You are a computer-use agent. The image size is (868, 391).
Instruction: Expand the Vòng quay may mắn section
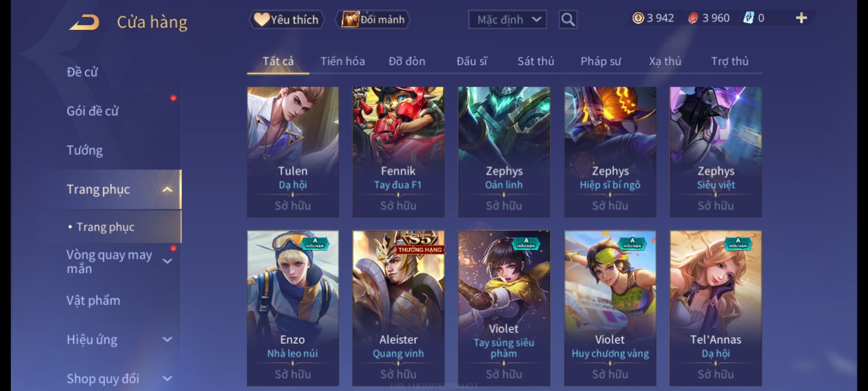167,261
